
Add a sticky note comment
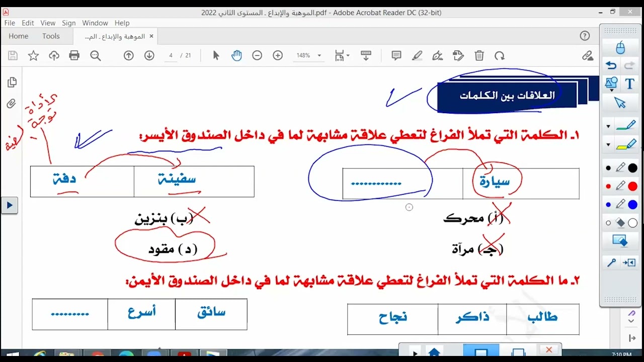396,56
